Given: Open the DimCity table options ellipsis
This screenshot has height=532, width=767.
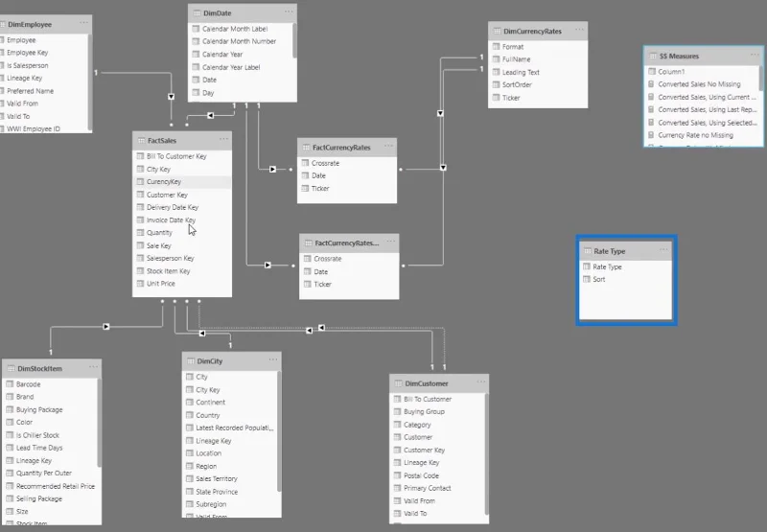Looking at the screenshot, I should pos(273,359).
